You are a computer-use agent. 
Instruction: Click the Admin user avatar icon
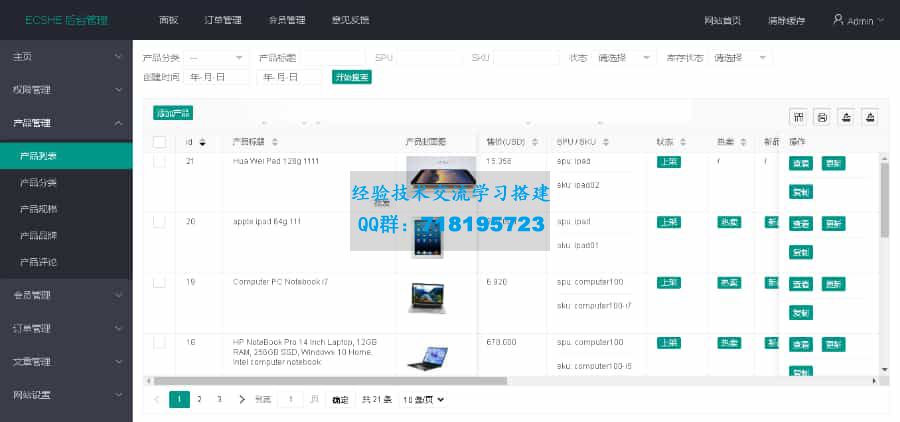click(838, 20)
